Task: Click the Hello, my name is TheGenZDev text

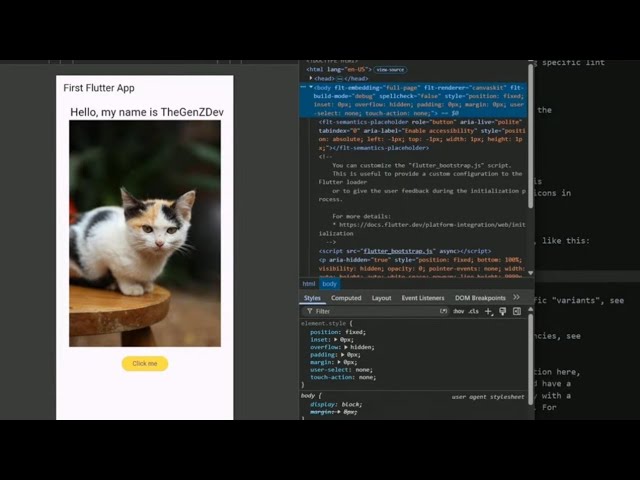Action: [147, 112]
